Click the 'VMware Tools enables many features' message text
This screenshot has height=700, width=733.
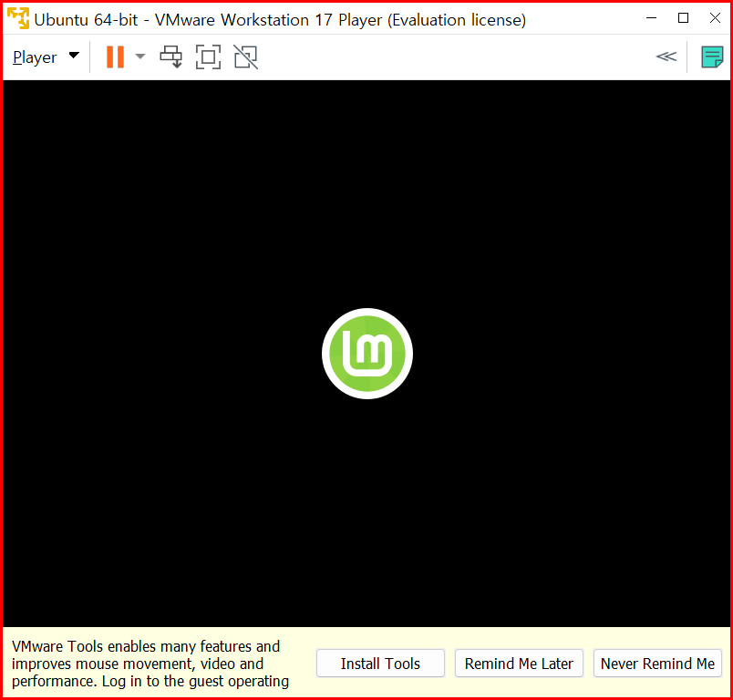click(x=150, y=664)
